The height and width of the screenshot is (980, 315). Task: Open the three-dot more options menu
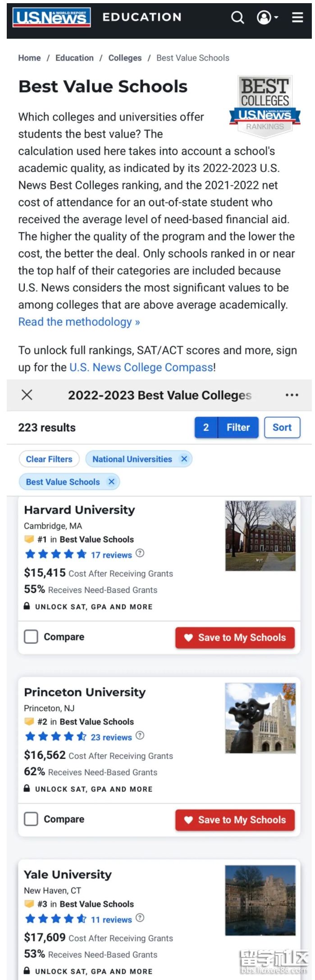(x=292, y=395)
